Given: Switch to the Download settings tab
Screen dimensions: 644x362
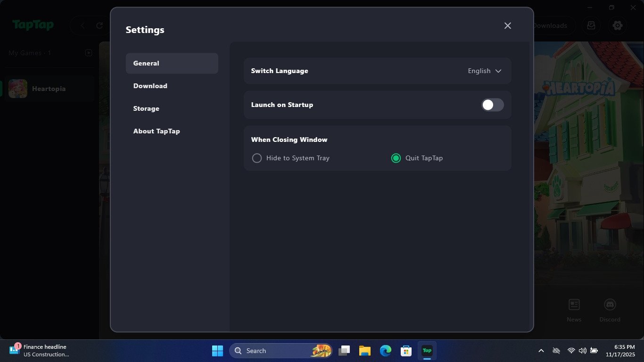Looking at the screenshot, I should click(x=150, y=86).
